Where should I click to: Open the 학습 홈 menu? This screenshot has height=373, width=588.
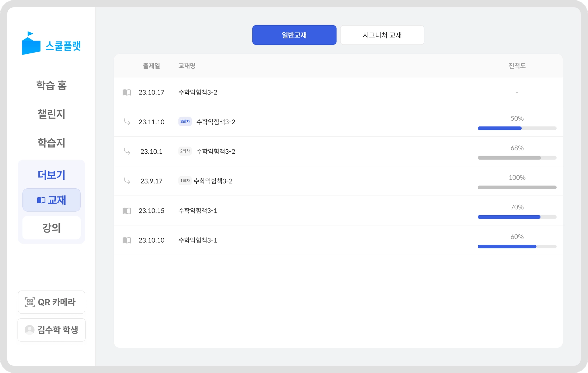pyautogui.click(x=51, y=86)
